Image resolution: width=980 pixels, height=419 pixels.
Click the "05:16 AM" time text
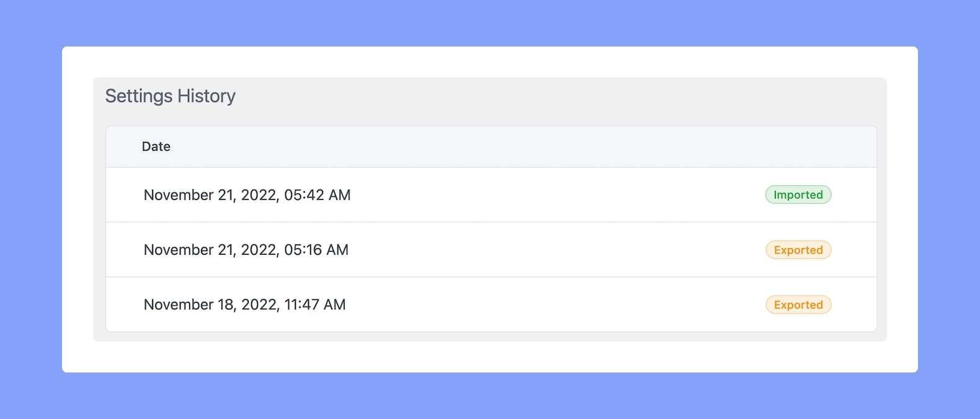316,250
